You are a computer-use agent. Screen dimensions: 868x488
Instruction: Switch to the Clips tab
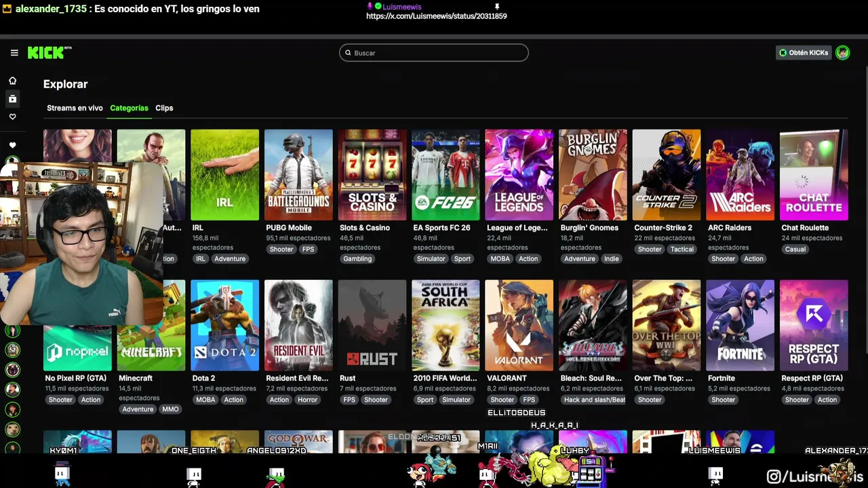click(x=164, y=108)
